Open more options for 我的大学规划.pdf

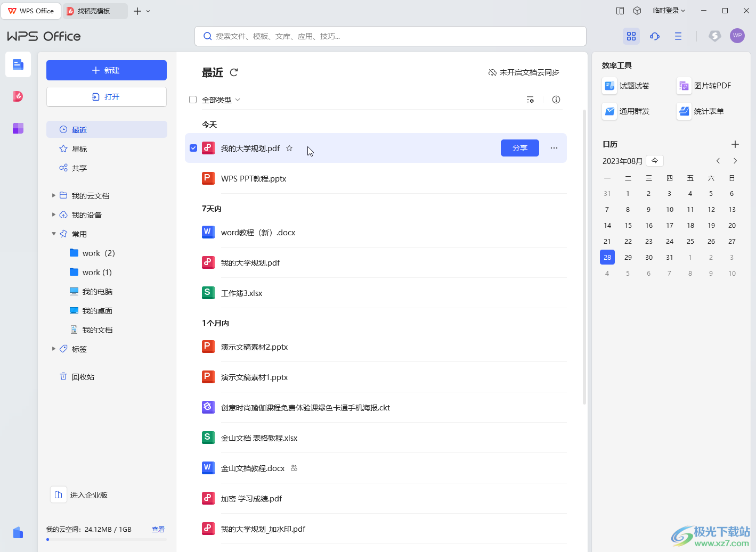[x=554, y=148]
